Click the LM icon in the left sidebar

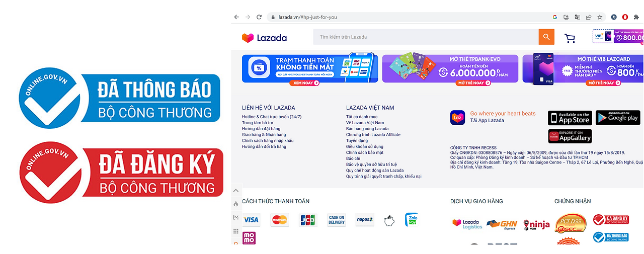tap(235, 217)
